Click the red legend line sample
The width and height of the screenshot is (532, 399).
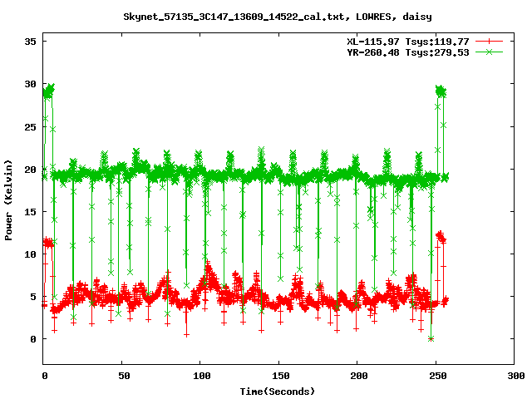489,42
